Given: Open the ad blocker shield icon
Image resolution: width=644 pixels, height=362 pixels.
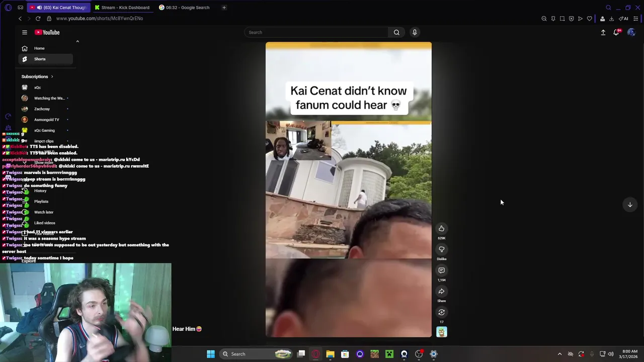Looking at the screenshot, I should click(571, 19).
